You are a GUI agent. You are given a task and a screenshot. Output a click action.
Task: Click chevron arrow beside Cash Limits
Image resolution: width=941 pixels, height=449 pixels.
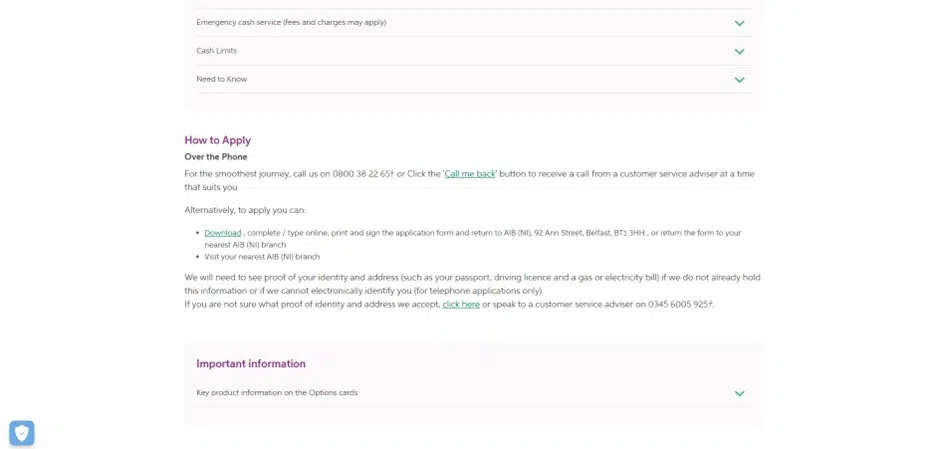click(739, 51)
